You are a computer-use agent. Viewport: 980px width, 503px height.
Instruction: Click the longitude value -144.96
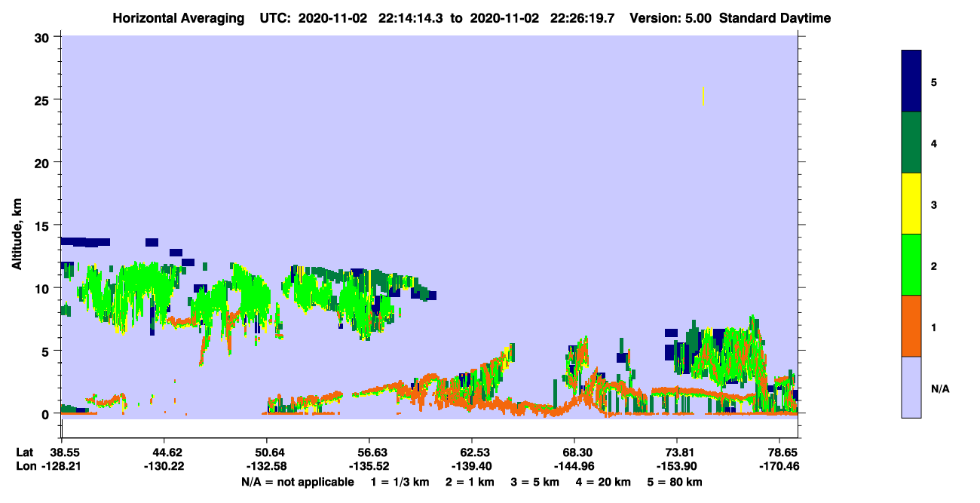[573, 466]
